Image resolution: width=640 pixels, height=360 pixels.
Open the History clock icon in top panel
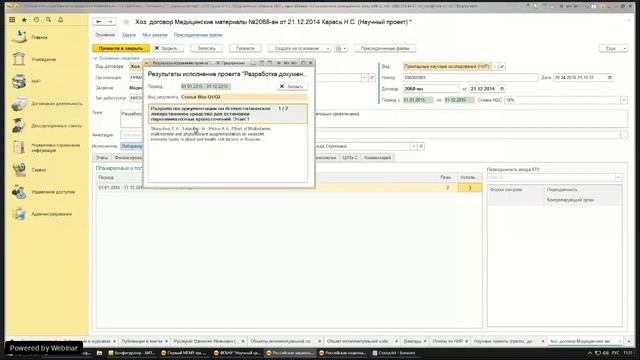pos(36,20)
